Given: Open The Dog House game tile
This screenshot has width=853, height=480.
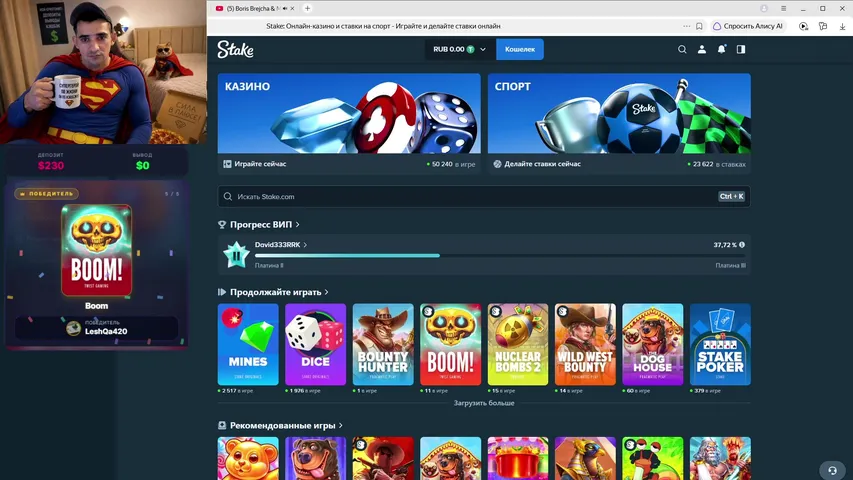Looking at the screenshot, I should (653, 344).
